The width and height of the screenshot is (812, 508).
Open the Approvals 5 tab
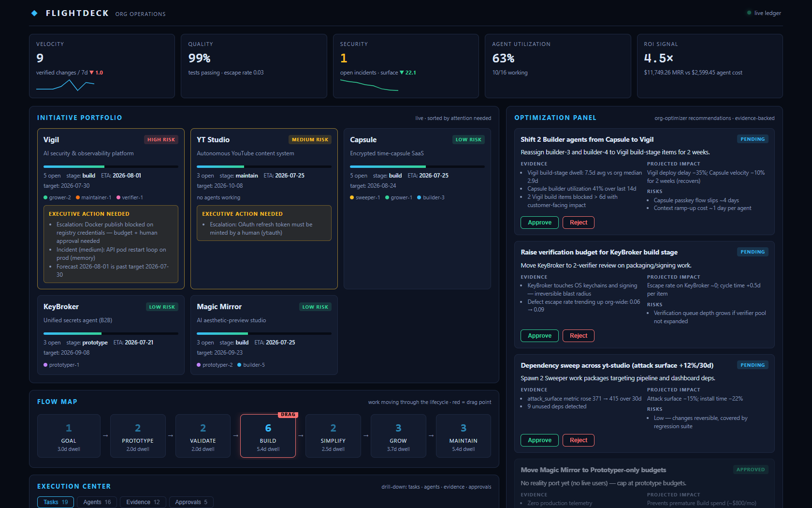191,502
